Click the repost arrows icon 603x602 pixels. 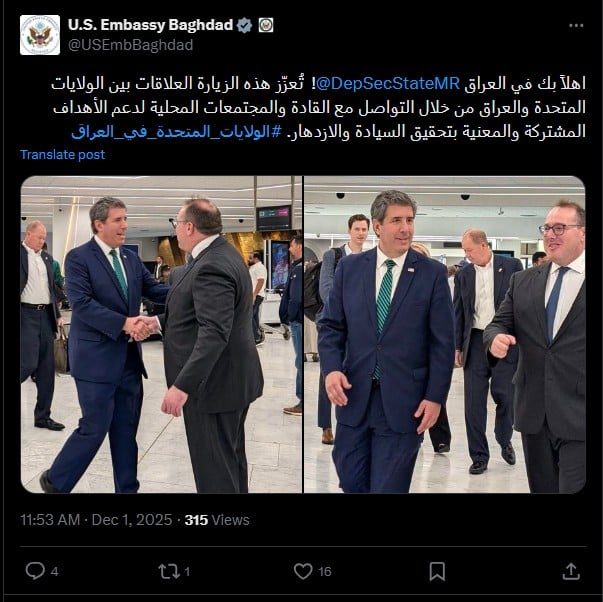(169, 571)
